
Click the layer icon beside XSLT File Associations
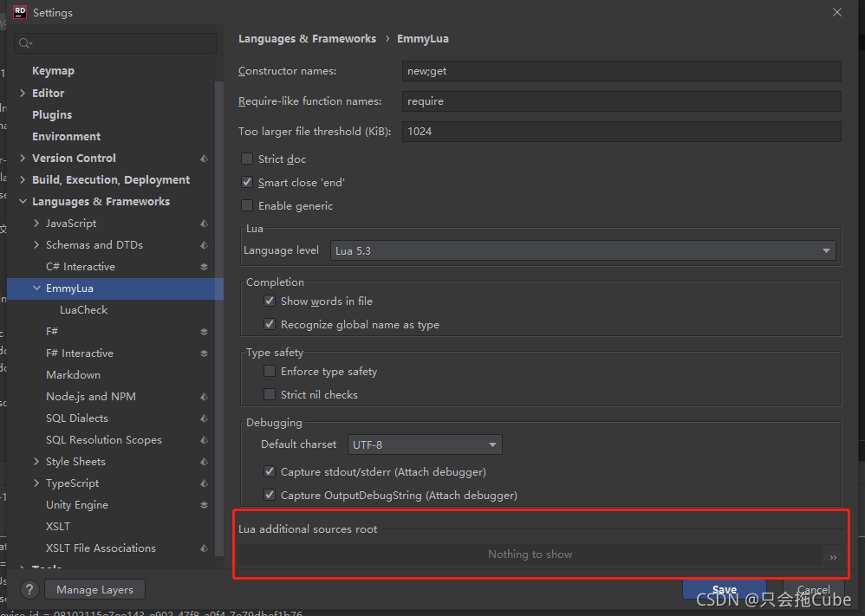coord(204,548)
